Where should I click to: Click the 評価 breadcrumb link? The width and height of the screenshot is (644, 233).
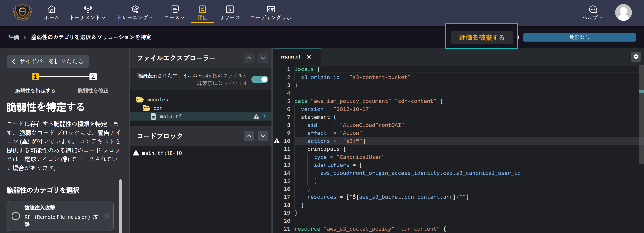pyautogui.click(x=14, y=37)
